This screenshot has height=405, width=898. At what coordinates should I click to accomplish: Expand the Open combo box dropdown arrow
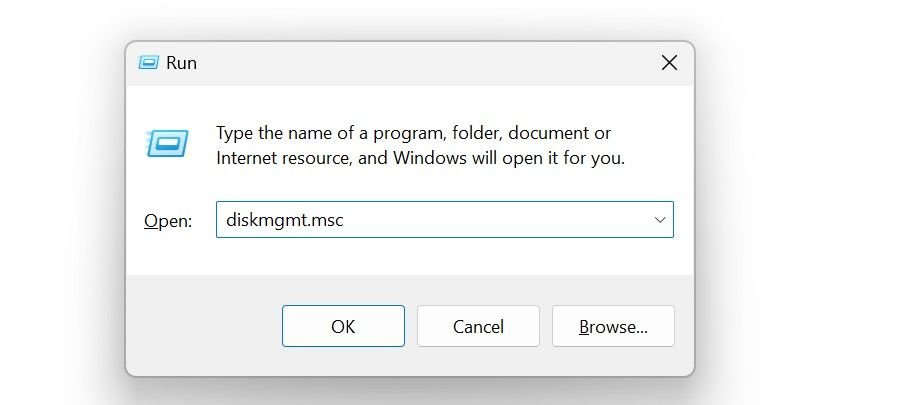click(659, 220)
